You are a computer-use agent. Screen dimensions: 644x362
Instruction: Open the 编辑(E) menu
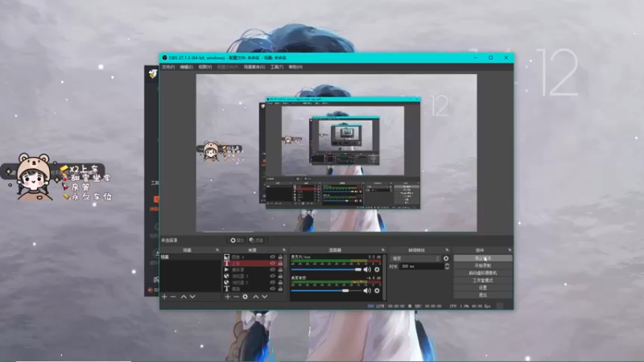point(187,67)
